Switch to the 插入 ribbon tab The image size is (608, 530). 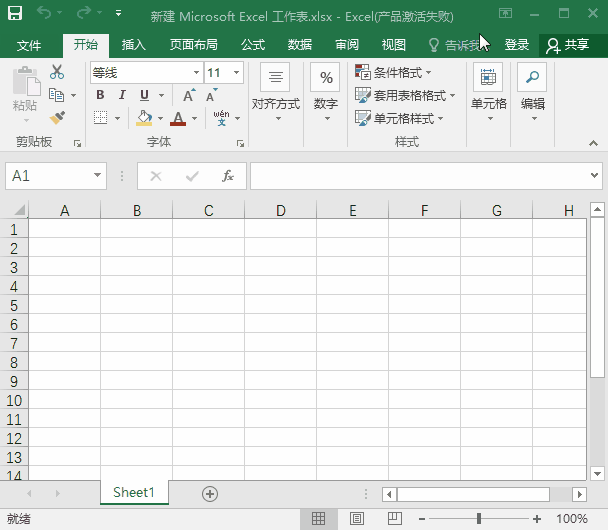133,45
